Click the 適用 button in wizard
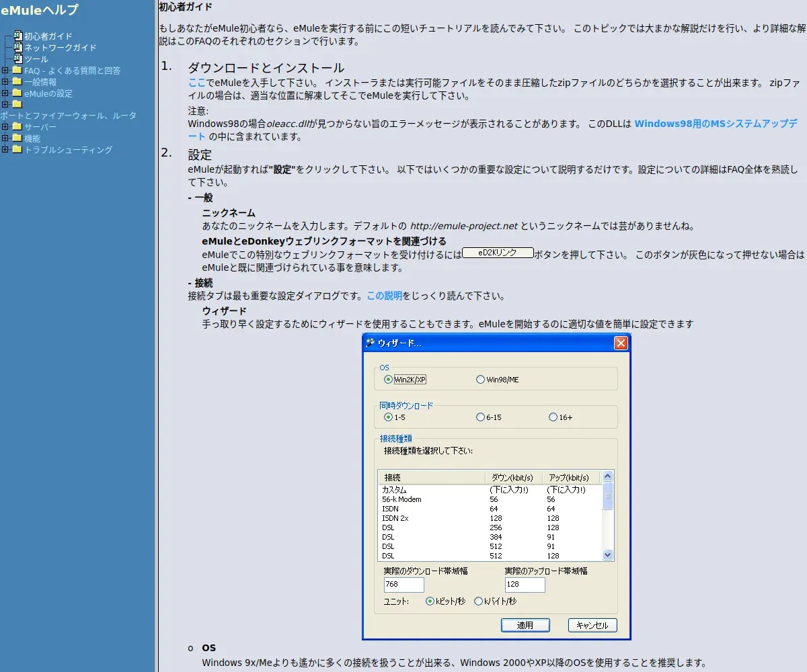This screenshot has height=672, width=807. coord(525,626)
